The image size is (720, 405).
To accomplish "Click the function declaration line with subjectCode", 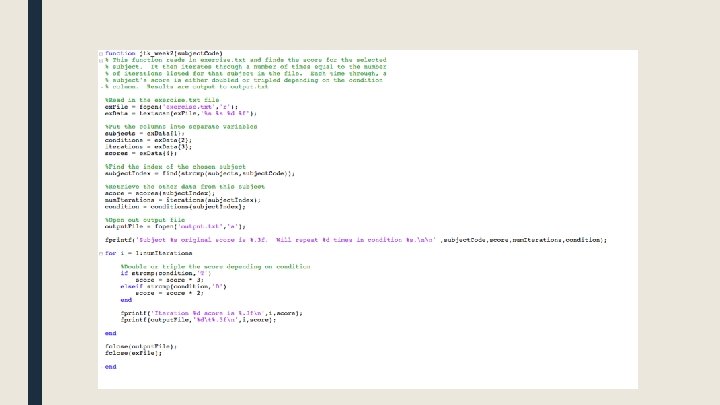I will coord(163,53).
